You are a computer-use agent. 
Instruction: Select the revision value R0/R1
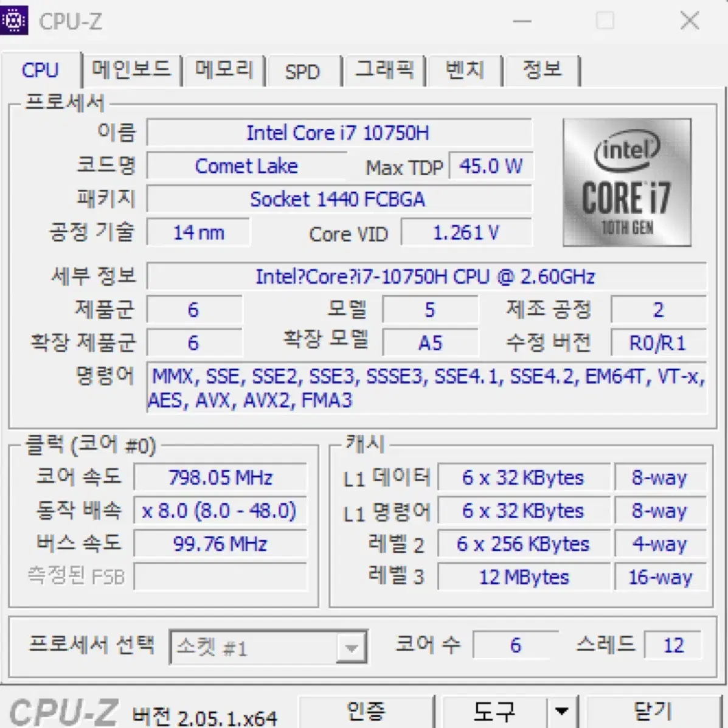pos(658,343)
